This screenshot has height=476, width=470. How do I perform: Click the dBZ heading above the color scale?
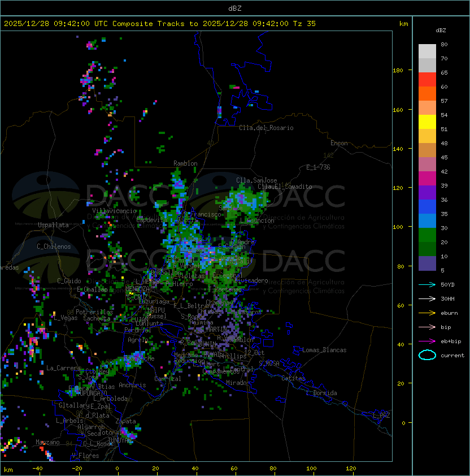click(441, 31)
